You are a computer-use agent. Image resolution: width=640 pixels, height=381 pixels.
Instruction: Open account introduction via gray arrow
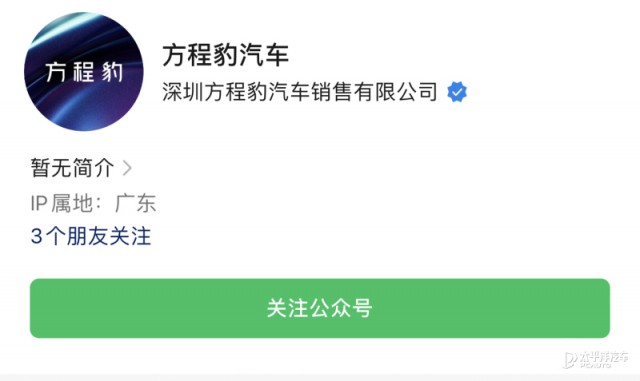127,168
